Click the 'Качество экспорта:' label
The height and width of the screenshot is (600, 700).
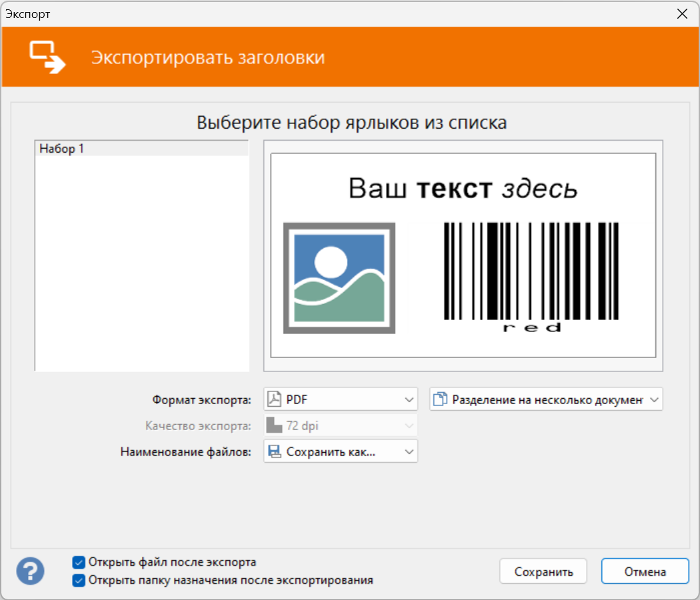198,426
